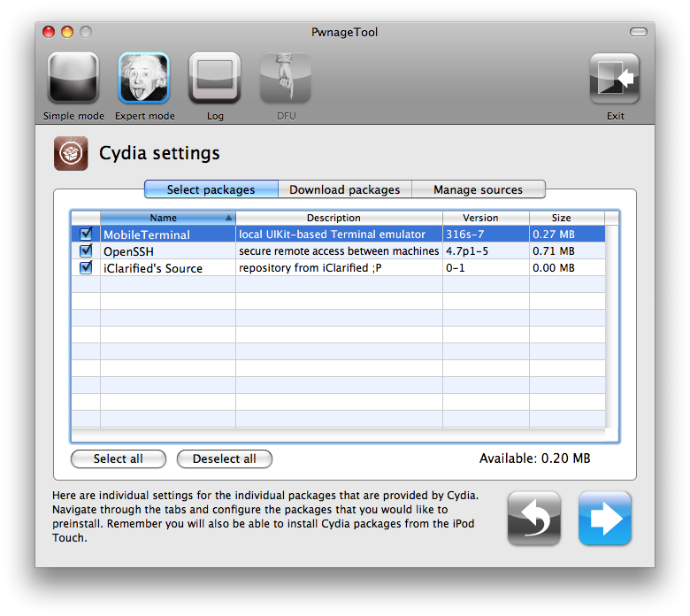Go back with the curved arrow button
Viewport: 690px width, 616px height.
coord(533,518)
